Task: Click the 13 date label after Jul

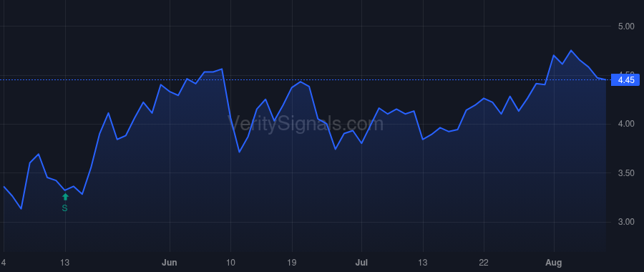Action: click(x=423, y=263)
